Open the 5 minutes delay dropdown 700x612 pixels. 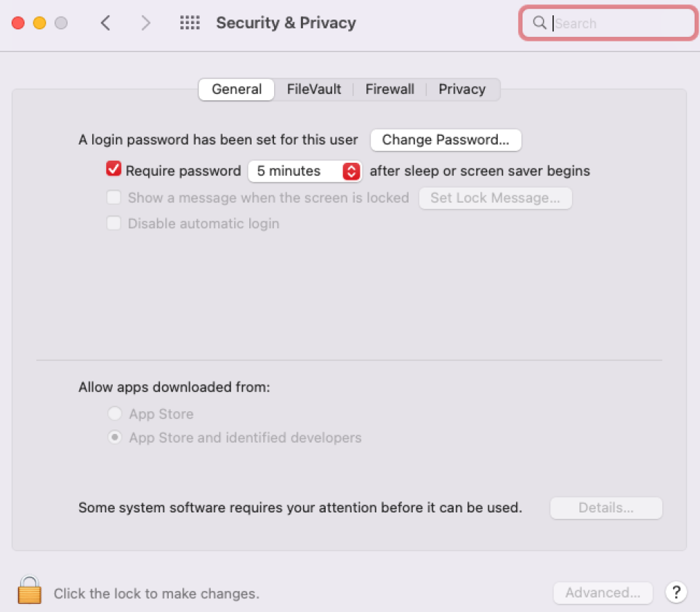305,171
